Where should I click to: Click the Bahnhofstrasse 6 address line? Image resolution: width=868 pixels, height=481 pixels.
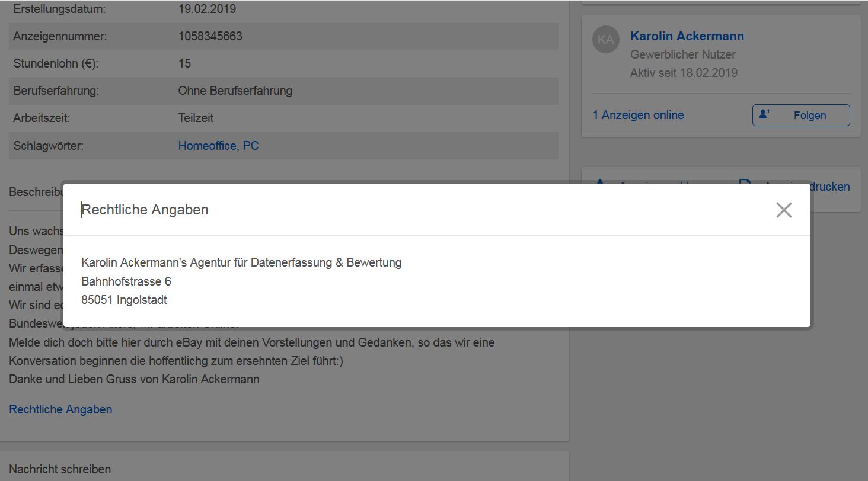click(126, 281)
